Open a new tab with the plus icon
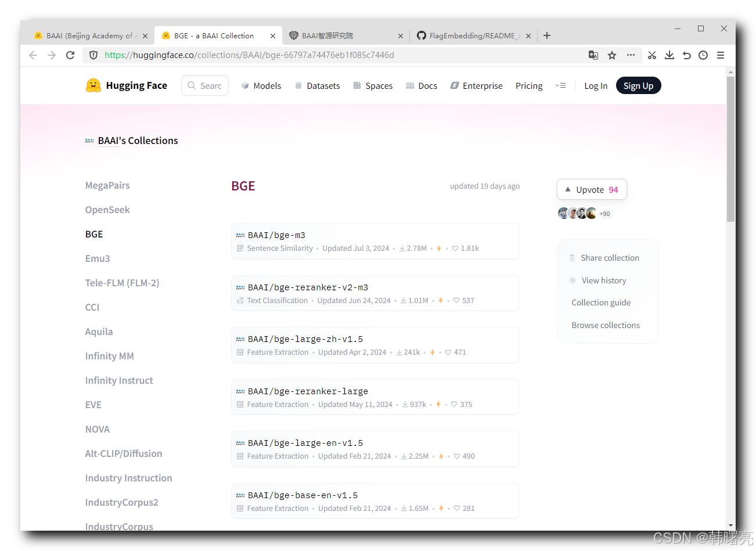Viewport: 756px width, 551px height. pos(547,35)
